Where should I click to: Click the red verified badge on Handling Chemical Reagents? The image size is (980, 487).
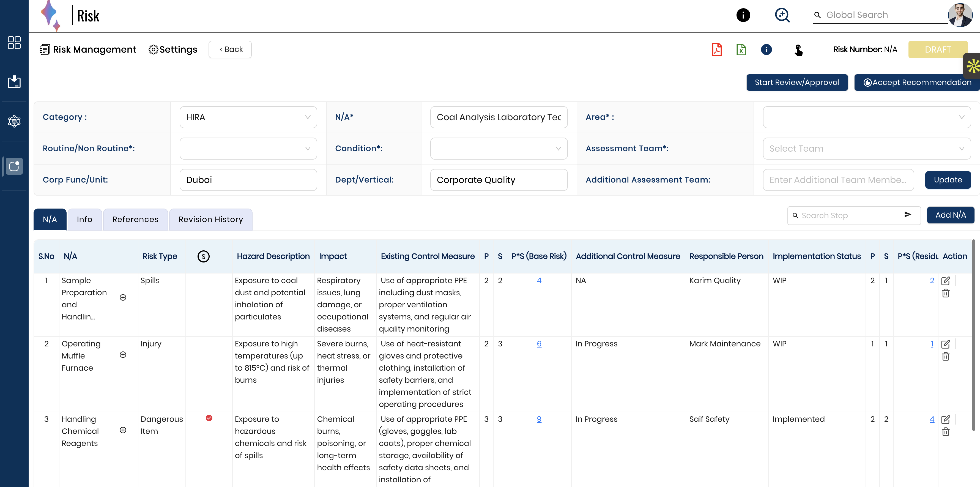pos(209,418)
